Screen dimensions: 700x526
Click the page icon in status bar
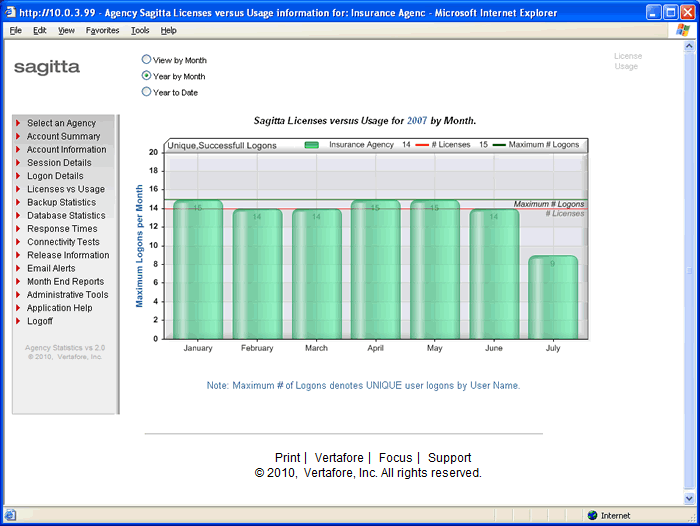pos(11,515)
